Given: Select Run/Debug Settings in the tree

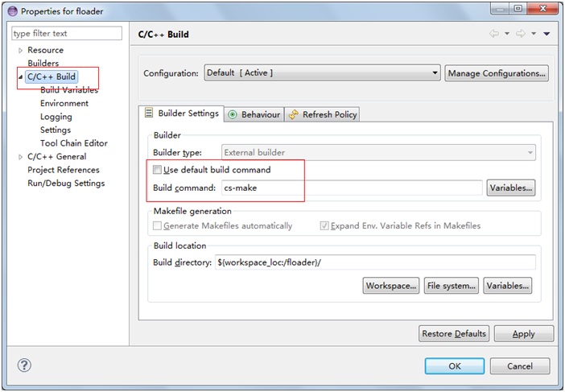Looking at the screenshot, I should 66,184.
